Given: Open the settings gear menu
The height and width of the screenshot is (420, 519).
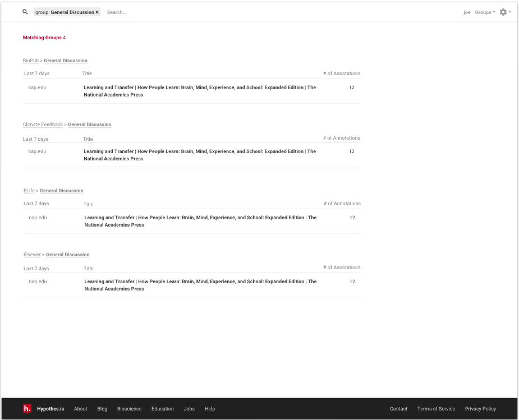Looking at the screenshot, I should pos(505,12).
